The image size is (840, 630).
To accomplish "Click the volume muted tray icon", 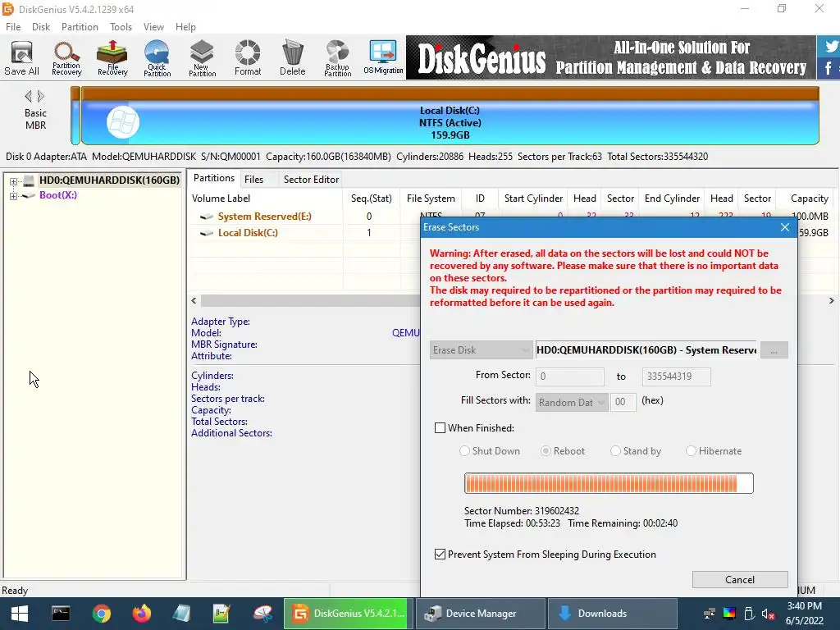I will click(x=768, y=614).
